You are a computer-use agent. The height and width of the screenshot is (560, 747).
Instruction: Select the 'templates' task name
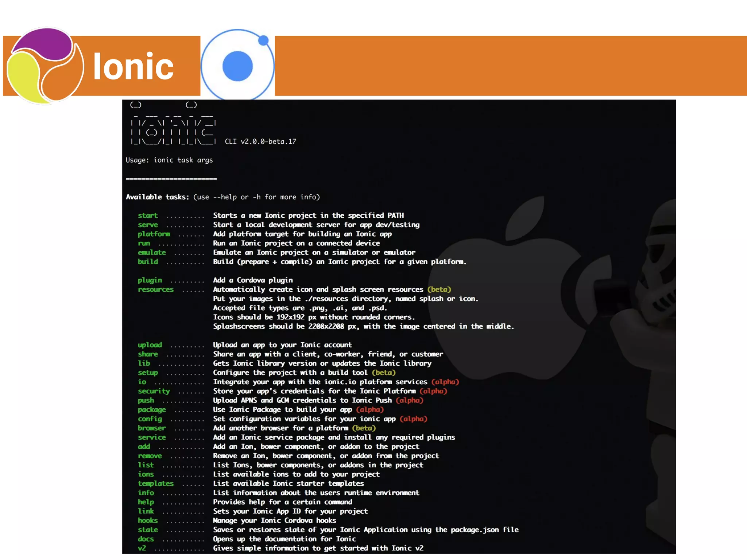pyautogui.click(x=156, y=483)
